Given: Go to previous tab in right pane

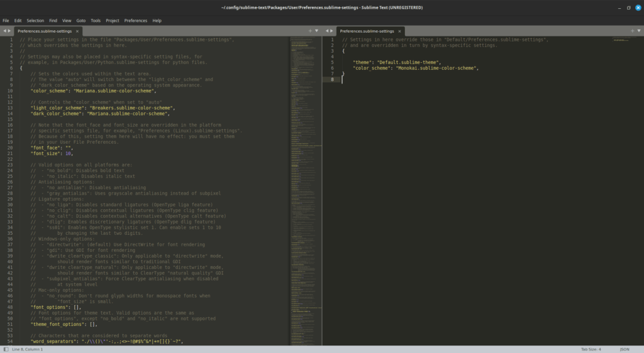Looking at the screenshot, I should [327, 31].
